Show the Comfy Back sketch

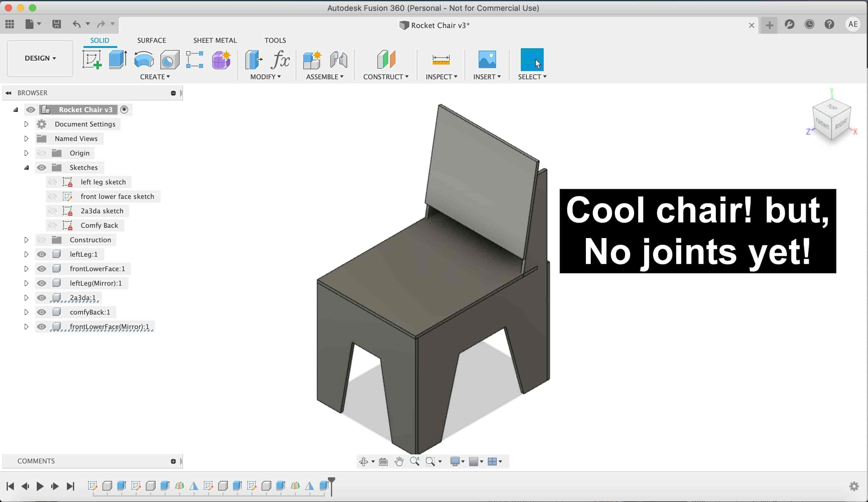coord(52,225)
